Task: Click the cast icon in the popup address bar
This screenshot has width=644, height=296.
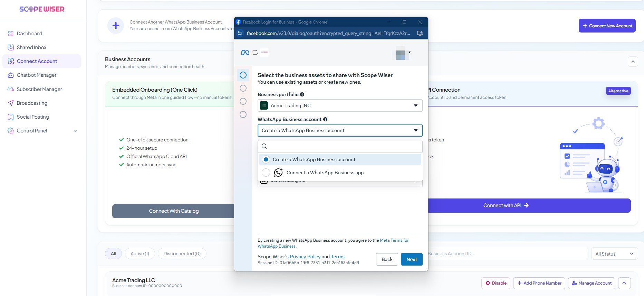Action: [420, 33]
